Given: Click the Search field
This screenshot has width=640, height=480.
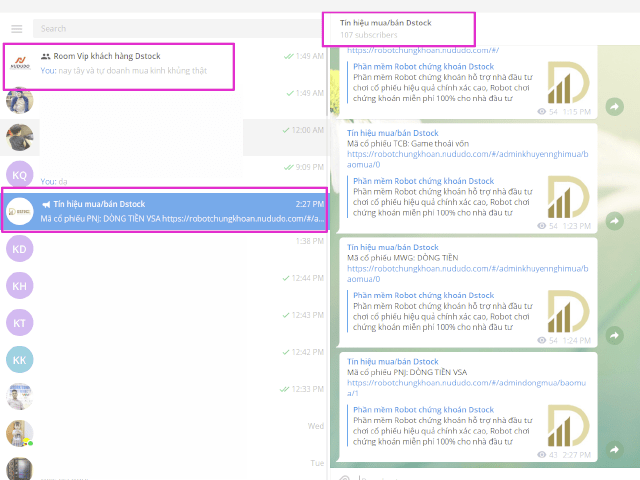Looking at the screenshot, I should (x=178, y=29).
